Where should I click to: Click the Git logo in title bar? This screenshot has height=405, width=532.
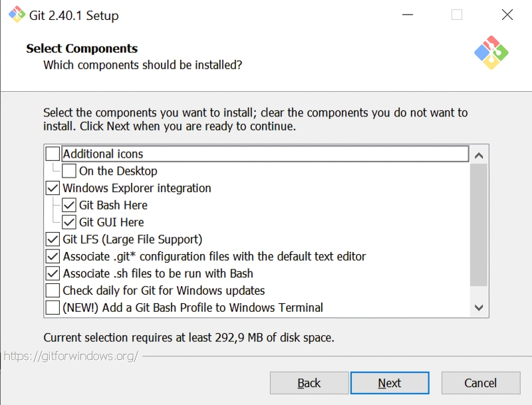point(17,15)
